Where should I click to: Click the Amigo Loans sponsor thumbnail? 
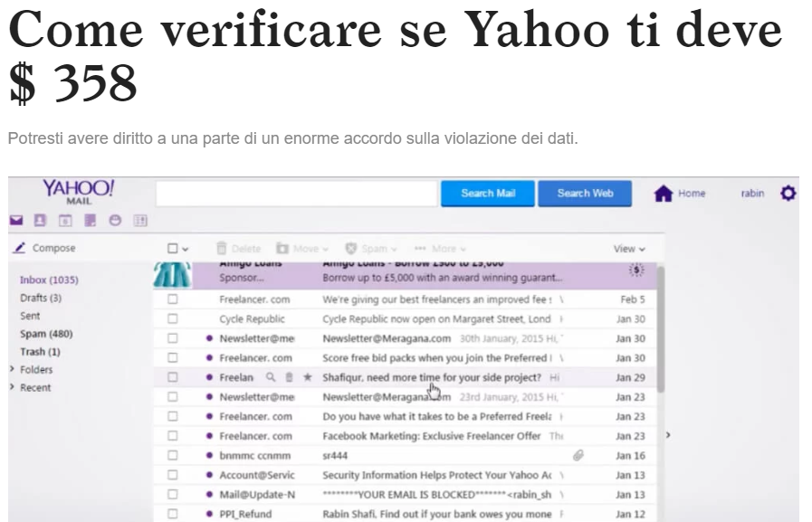point(172,275)
